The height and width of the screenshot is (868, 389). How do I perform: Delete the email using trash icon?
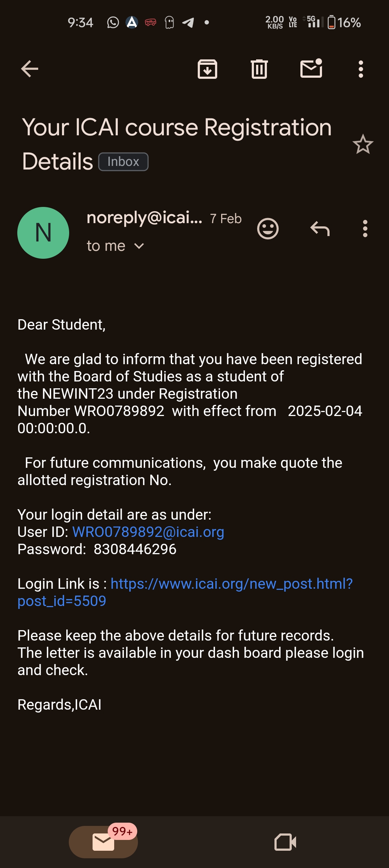tap(259, 69)
